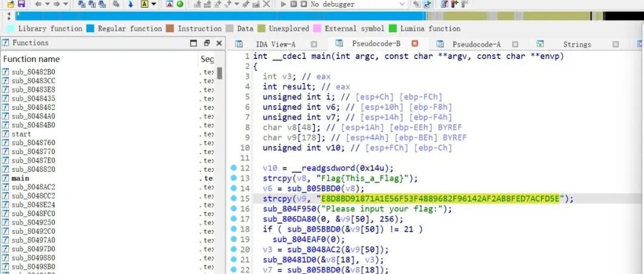The image size is (644, 274).
Task: Click the binoculars text search icon
Action: [92, 4]
